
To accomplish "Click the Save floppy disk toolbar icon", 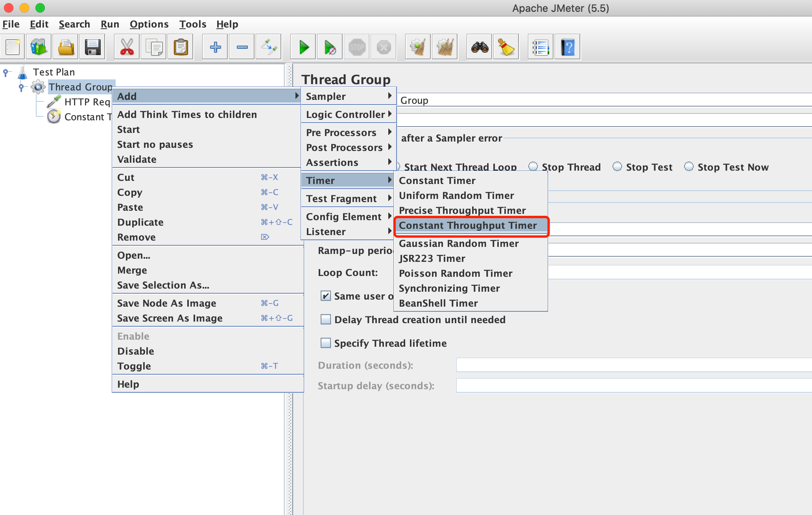I will click(92, 47).
